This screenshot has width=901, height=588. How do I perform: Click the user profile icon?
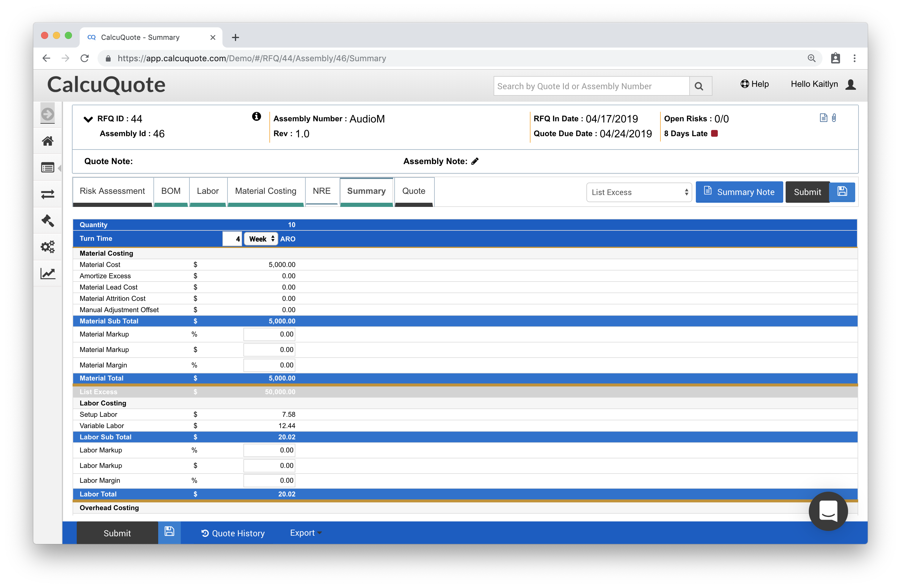(x=851, y=84)
